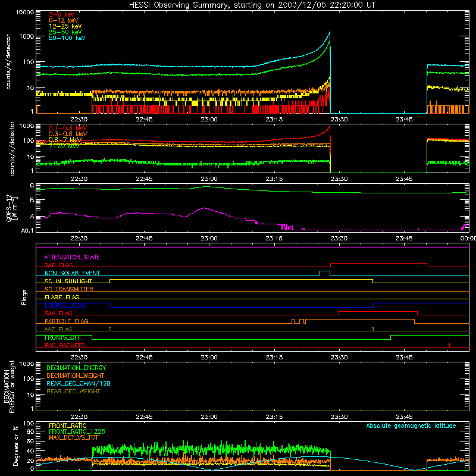Select the FRONT_RATIO_1225 legend label
This screenshot has width=476, height=476.
pyautogui.click(x=77, y=431)
